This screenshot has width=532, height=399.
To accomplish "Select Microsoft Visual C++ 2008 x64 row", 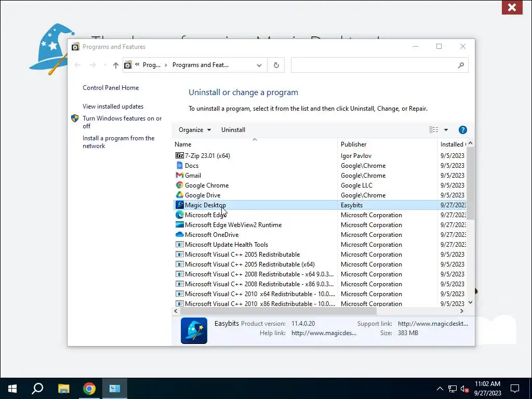I will point(259,274).
